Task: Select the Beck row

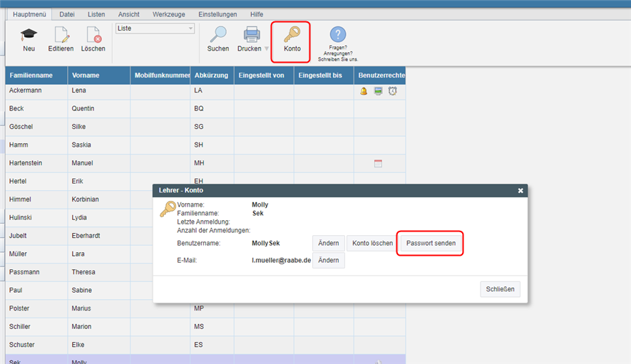Action: [x=205, y=108]
